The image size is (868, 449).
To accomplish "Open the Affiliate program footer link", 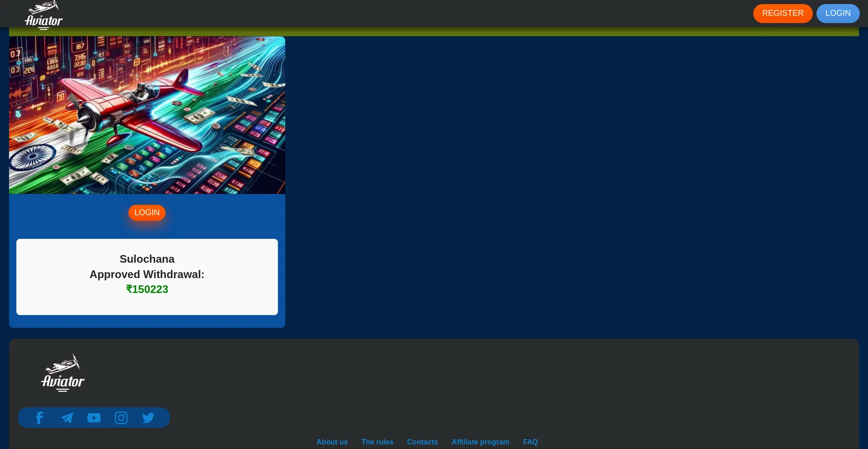I will (481, 442).
